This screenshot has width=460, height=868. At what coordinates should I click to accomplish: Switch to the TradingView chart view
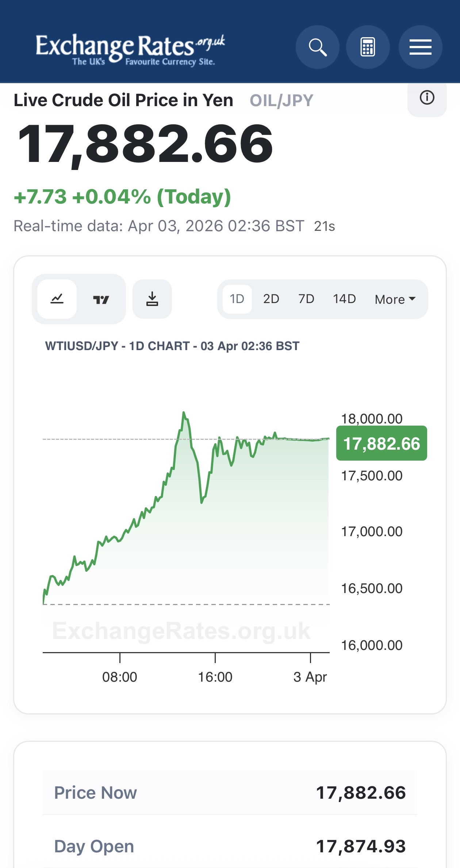pyautogui.click(x=101, y=299)
